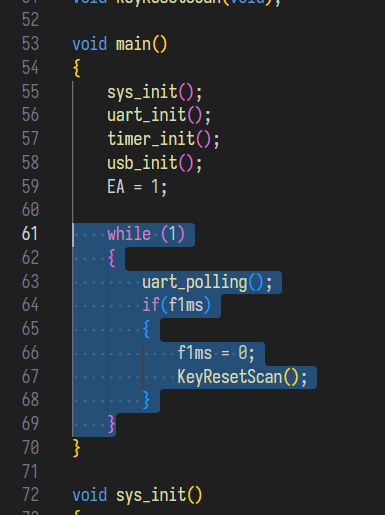385x515 pixels.
Task: Click the uart_init(); call
Action: (x=159, y=115)
